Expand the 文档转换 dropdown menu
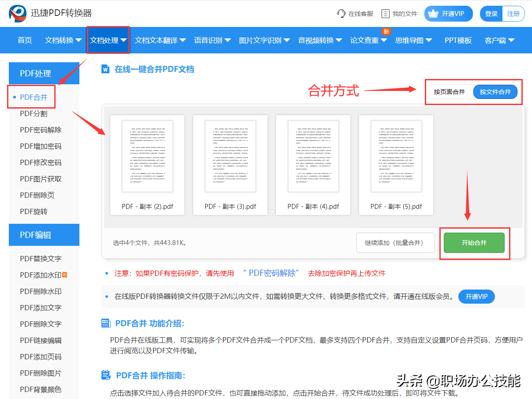 [63, 40]
